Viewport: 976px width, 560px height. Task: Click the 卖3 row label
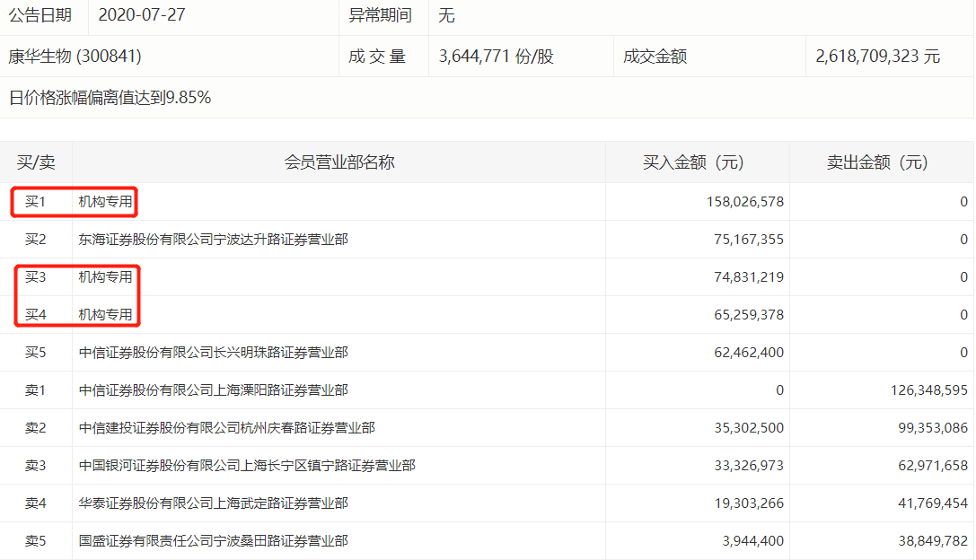(x=36, y=466)
